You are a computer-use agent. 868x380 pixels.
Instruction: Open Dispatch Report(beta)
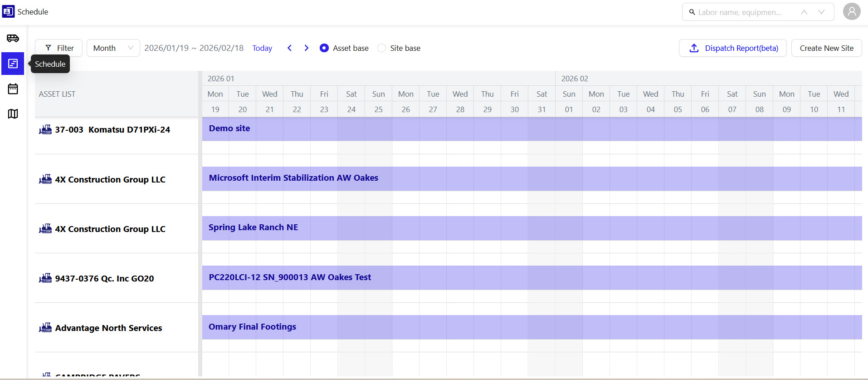(x=732, y=48)
